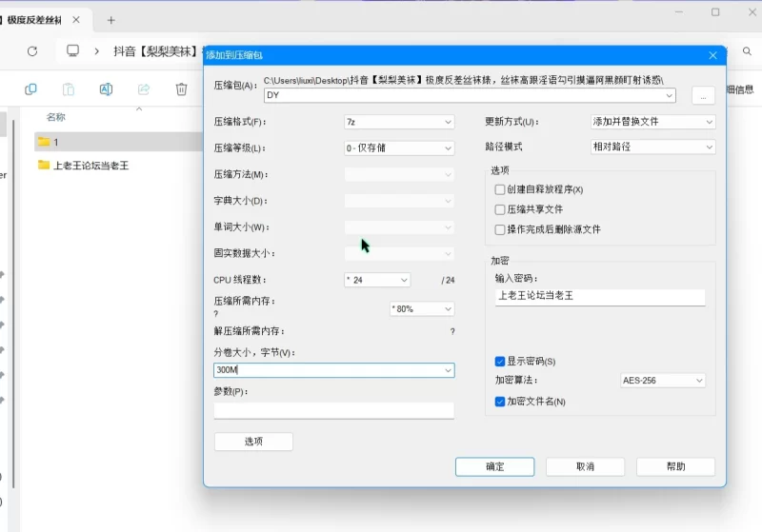Click the Explorer search magnifier icon

(x=747, y=51)
